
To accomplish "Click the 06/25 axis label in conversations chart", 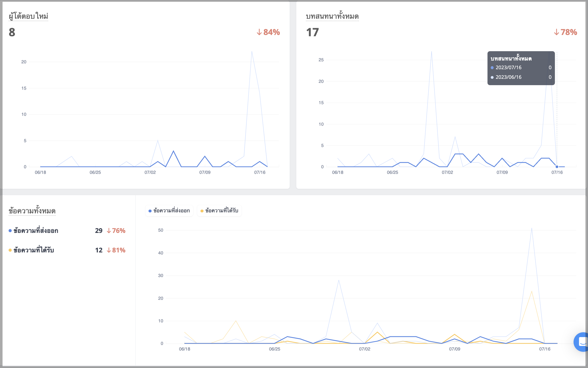I will (x=392, y=172).
